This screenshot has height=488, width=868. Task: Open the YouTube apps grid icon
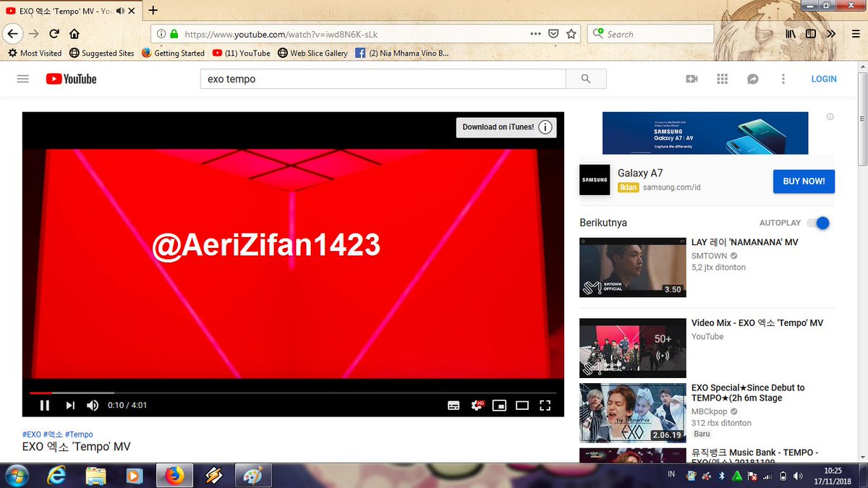tap(722, 79)
